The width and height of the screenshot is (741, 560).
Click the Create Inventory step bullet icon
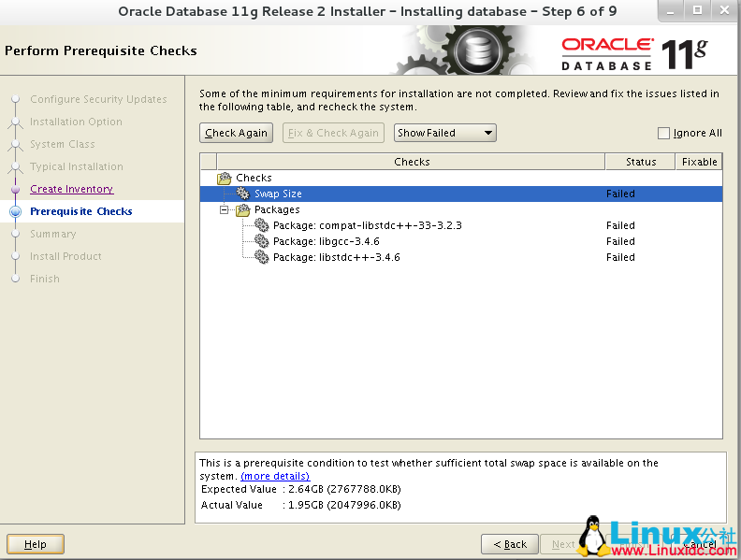click(x=16, y=190)
